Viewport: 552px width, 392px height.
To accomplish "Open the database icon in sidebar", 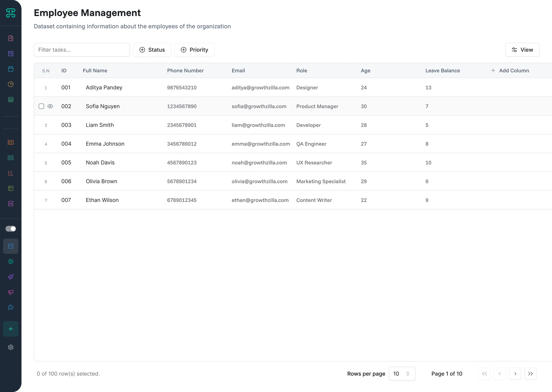I will coord(11,246).
